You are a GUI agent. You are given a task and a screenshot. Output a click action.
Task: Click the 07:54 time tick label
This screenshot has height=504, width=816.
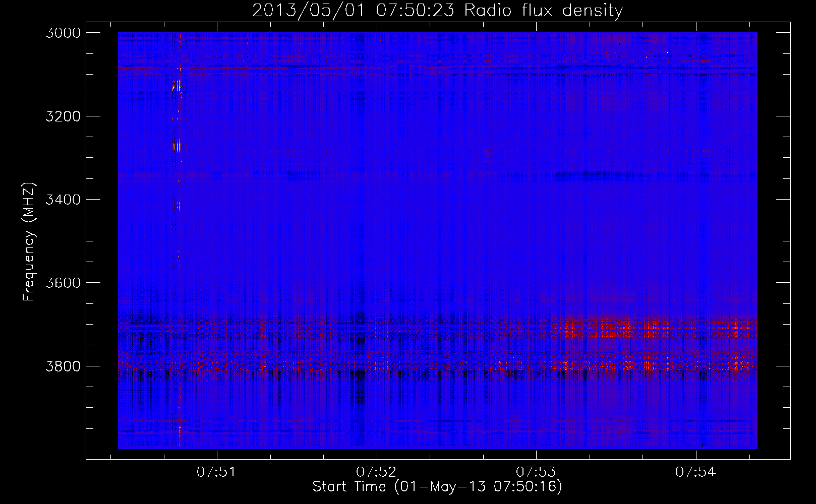coord(695,472)
